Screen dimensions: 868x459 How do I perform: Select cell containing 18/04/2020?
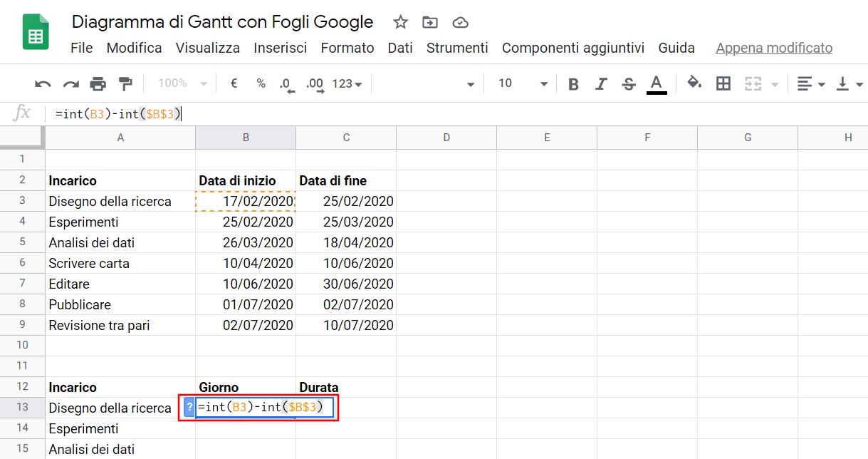[346, 242]
